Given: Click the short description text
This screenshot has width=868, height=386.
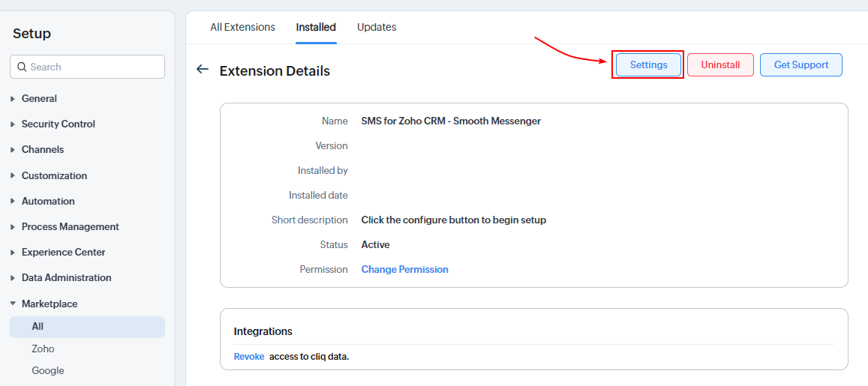Looking at the screenshot, I should (x=454, y=220).
